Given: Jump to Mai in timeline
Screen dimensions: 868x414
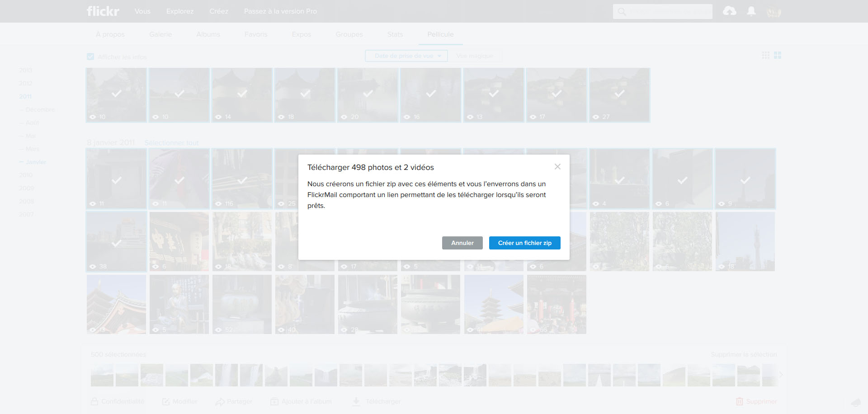Looking at the screenshot, I should (x=30, y=136).
